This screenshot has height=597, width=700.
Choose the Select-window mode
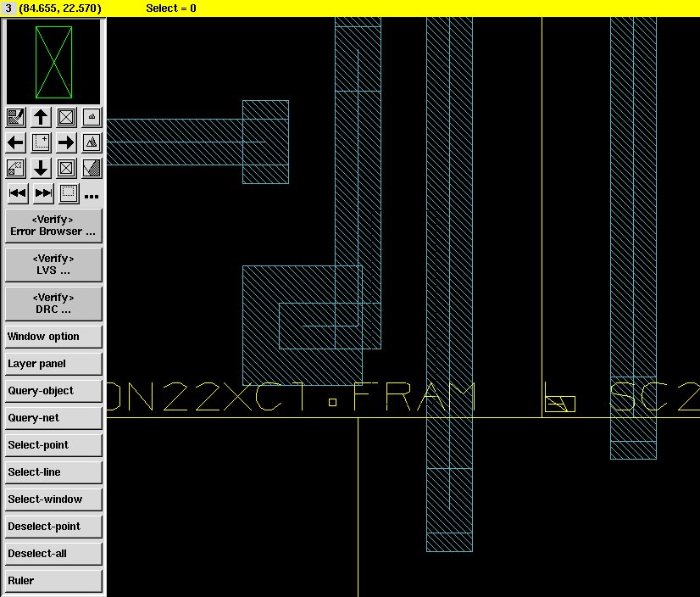click(53, 499)
